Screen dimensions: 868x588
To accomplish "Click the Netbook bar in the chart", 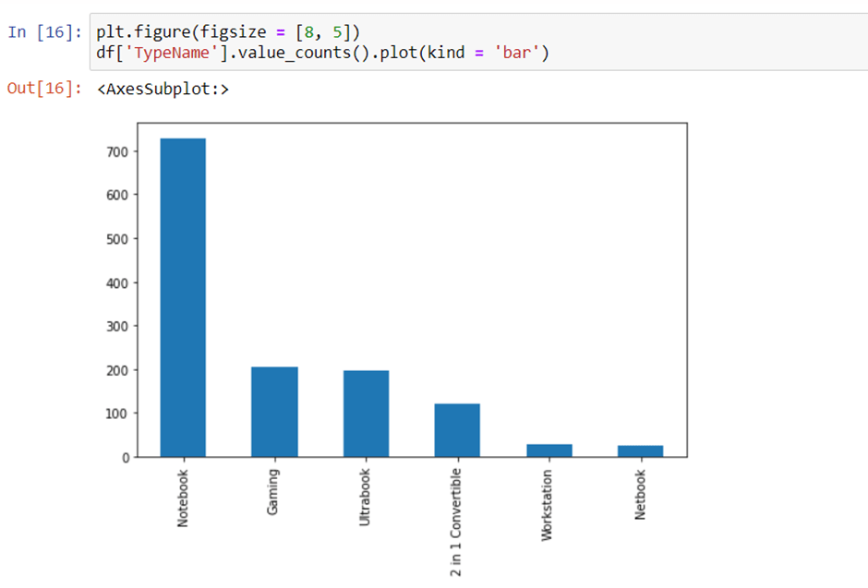I will click(641, 450).
